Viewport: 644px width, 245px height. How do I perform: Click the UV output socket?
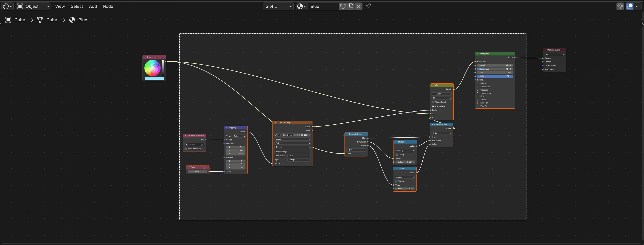[206, 140]
